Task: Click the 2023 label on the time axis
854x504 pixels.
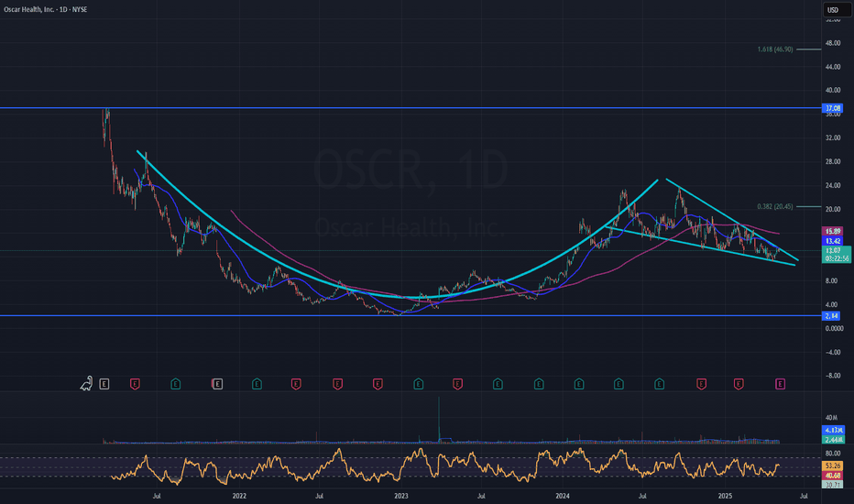Action: coord(400,496)
